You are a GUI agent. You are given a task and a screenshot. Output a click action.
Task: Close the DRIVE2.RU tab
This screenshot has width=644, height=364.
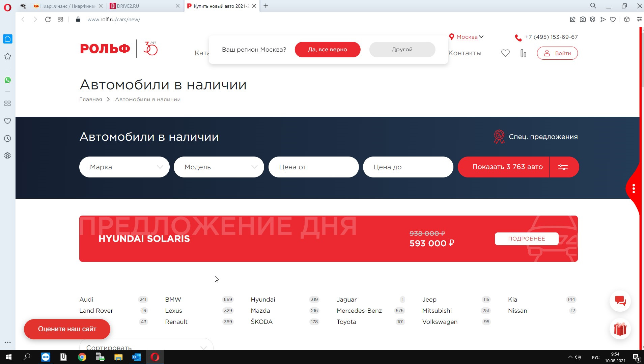(178, 6)
